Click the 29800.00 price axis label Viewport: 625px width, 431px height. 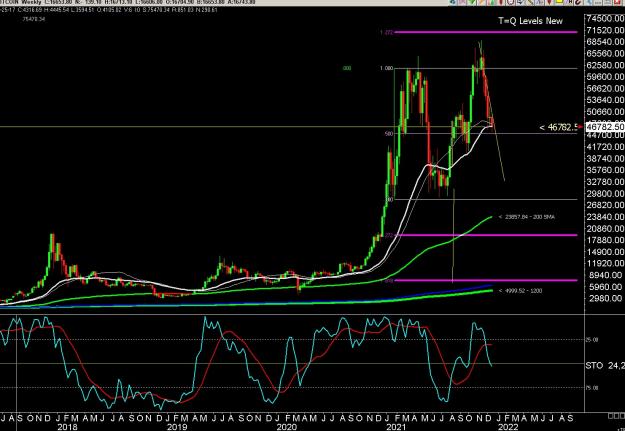[605, 193]
